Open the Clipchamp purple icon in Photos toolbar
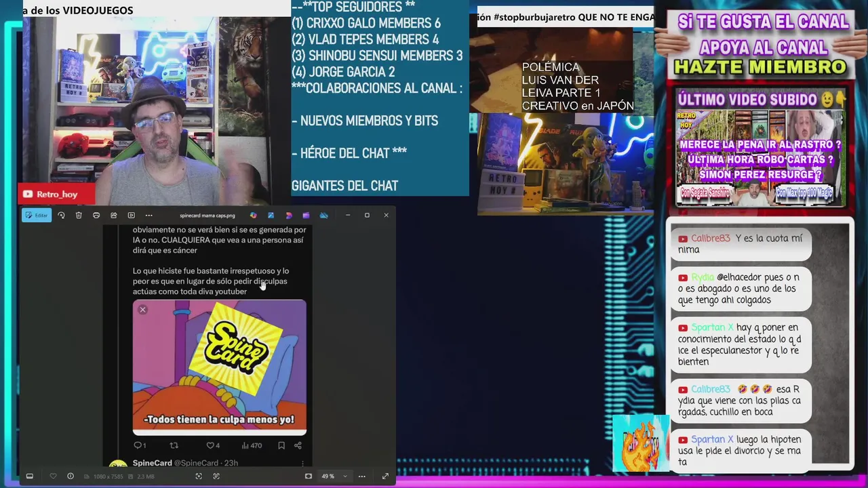The image size is (868, 488). pyautogui.click(x=288, y=216)
